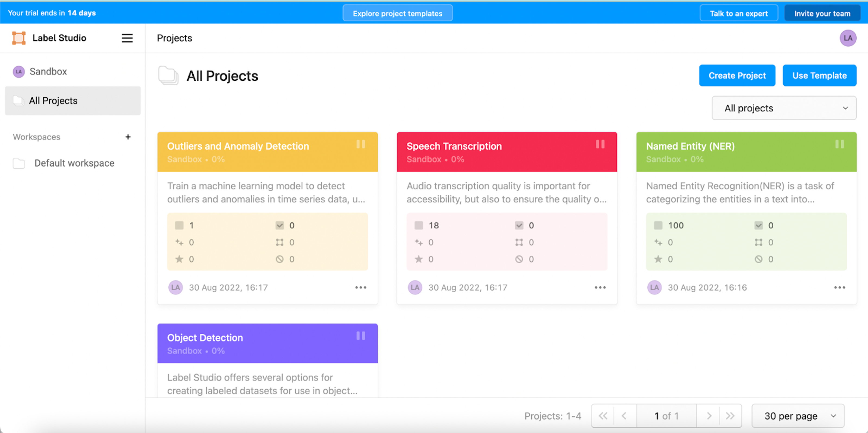Click the page number field 1 of 1
The height and width of the screenshot is (433, 868).
pyautogui.click(x=666, y=416)
